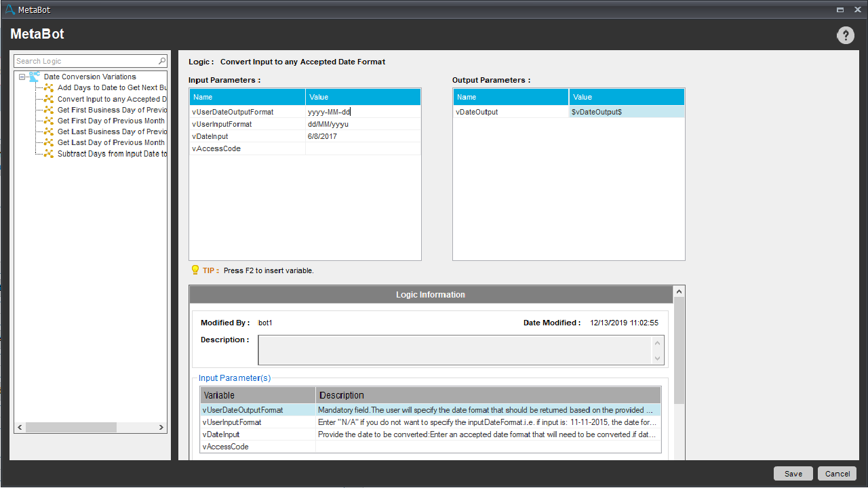Collapse the Date Conversion Variations tree node
The image size is (868, 488).
coord(22,77)
